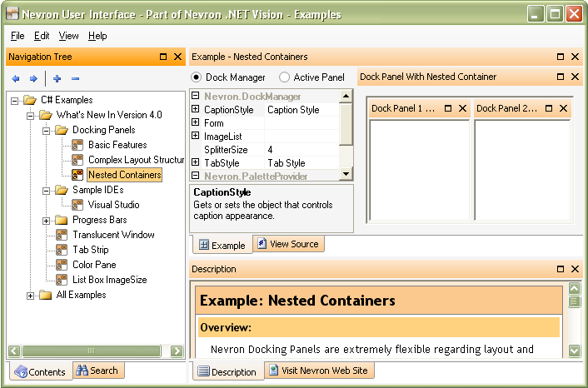Click the Docking Panels folder icon

click(x=62, y=130)
